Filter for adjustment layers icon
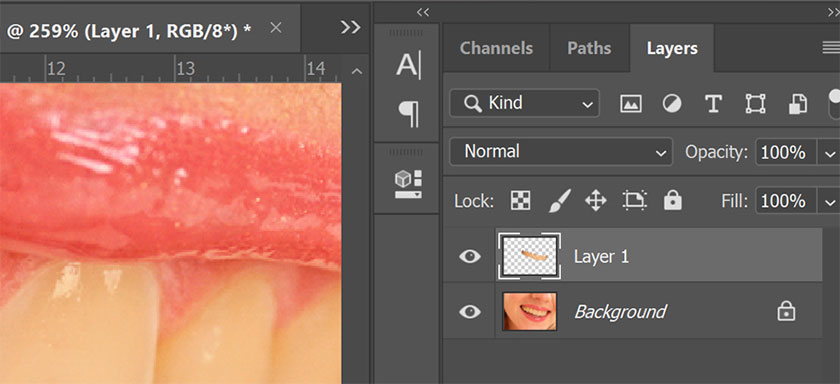840x384 pixels. [x=672, y=103]
